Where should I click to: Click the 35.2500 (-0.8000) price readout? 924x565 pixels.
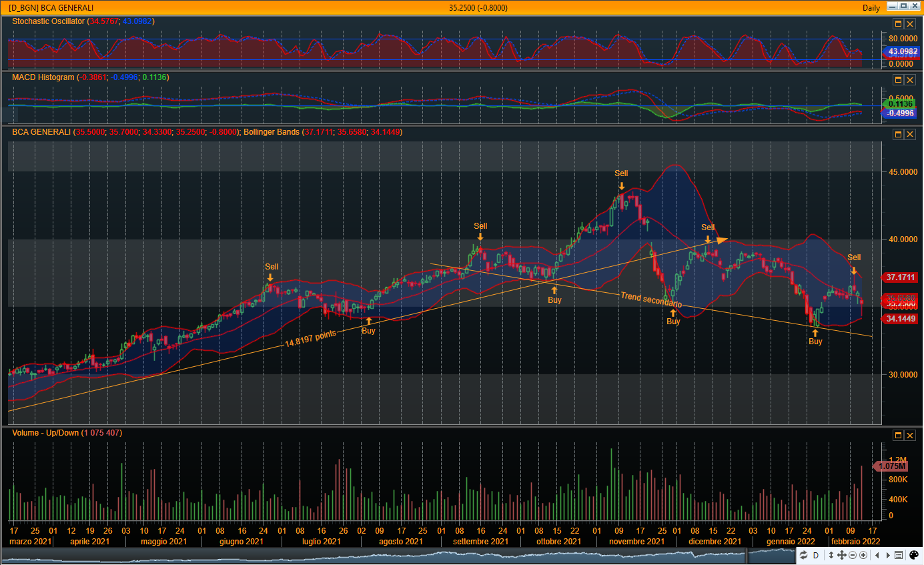click(x=478, y=7)
